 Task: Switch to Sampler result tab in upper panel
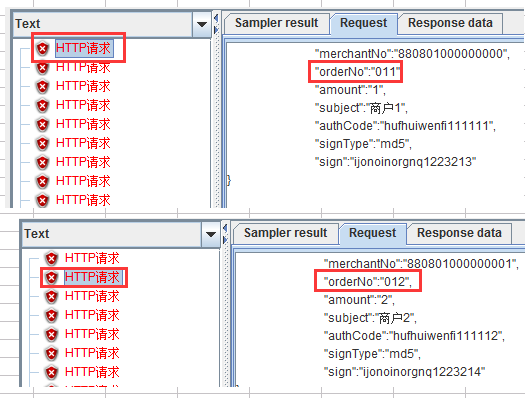276,23
